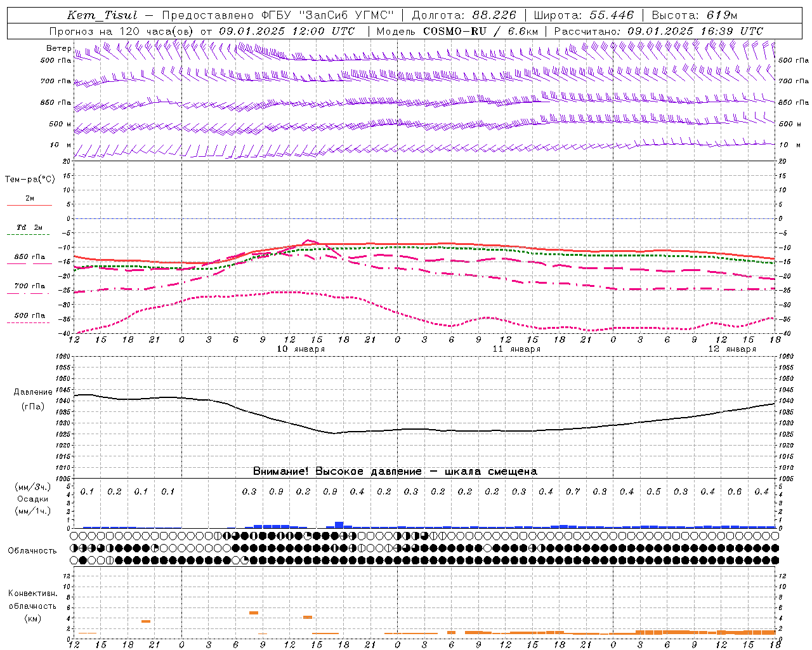Click the Конвективн. convective cloud label
This screenshot has height=650, width=812.
(x=33, y=594)
